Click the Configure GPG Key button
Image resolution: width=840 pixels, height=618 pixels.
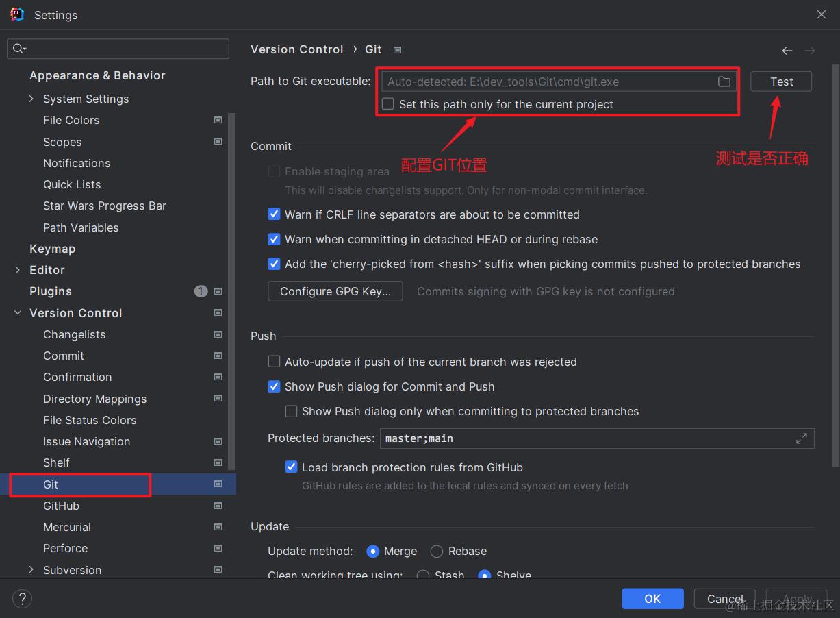click(x=335, y=291)
